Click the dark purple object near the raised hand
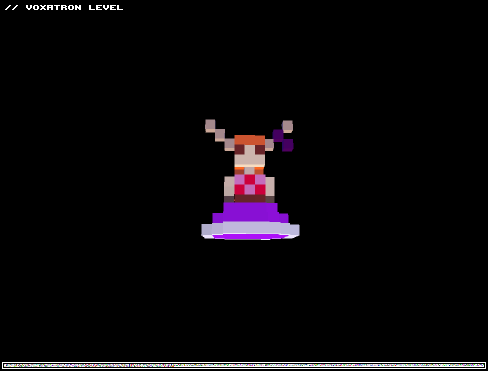This screenshot has height=371, width=488. coord(283,140)
